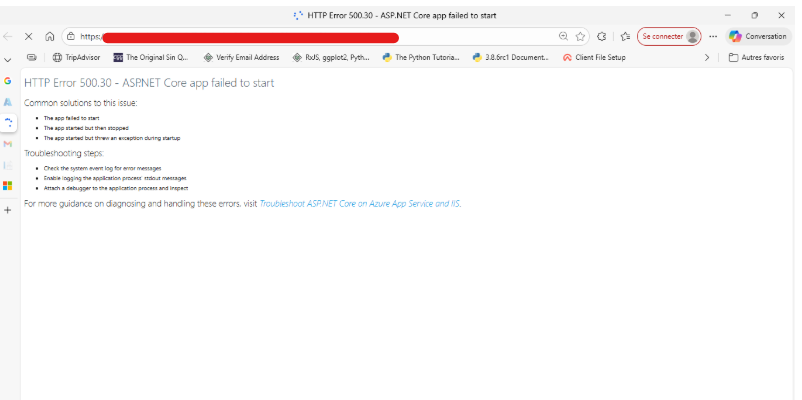The image size is (802, 400).
Task: Click the window title bar text
Action: tap(402, 15)
